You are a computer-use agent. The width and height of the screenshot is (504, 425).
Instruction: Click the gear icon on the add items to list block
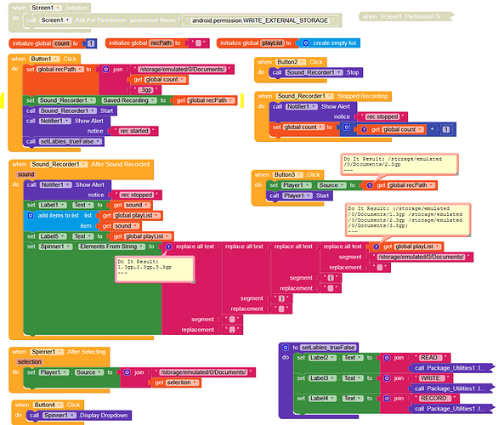tap(31, 215)
